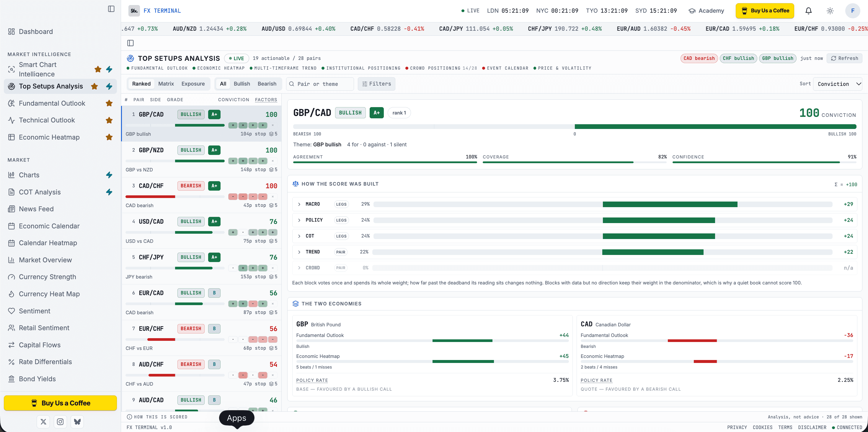Select the CAD/CHF bearish setup row
Viewport: 868px width, 432px height.
201,195
